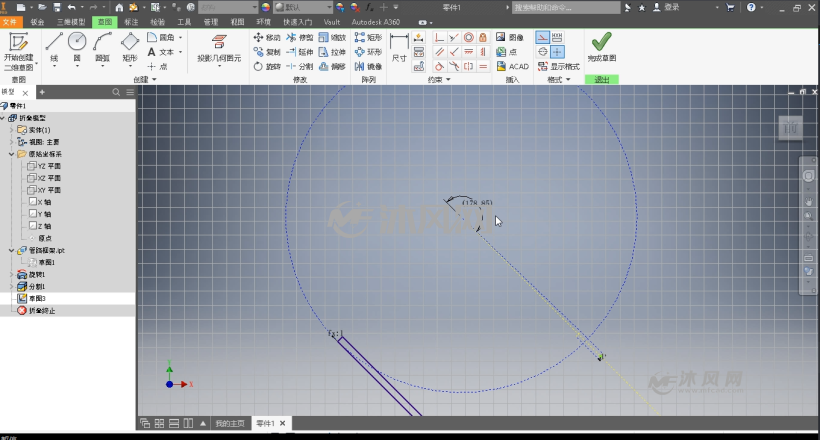Click Show Format (显示格式) button
Screen dimensions: 820x440
[x=559, y=66]
